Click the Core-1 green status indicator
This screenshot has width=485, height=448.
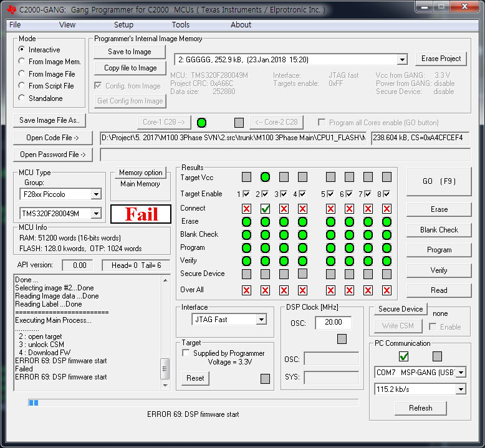[202, 123]
